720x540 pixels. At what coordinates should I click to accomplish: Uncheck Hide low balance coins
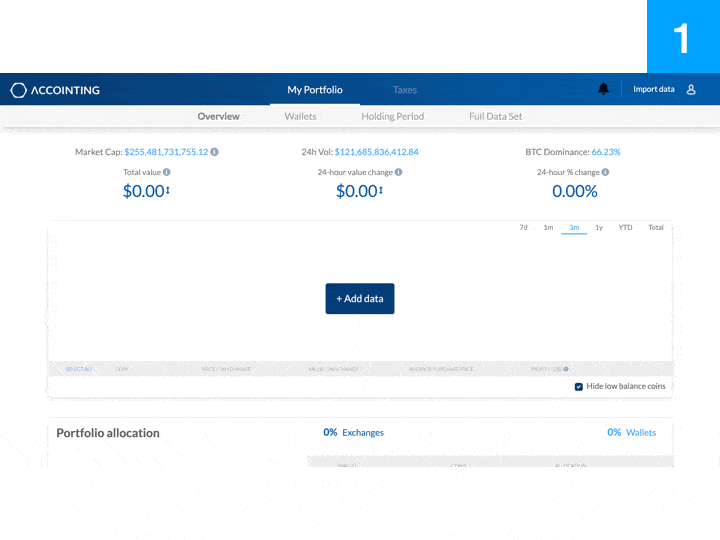(579, 387)
